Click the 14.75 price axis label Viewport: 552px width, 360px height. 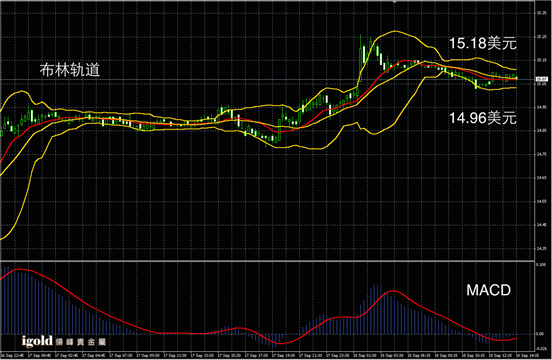click(x=541, y=154)
